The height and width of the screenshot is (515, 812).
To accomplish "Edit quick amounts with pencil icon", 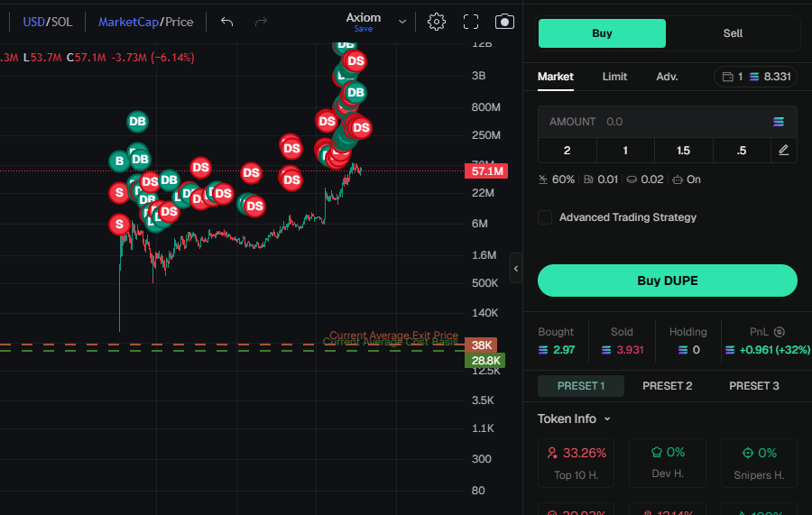I will pos(783,151).
